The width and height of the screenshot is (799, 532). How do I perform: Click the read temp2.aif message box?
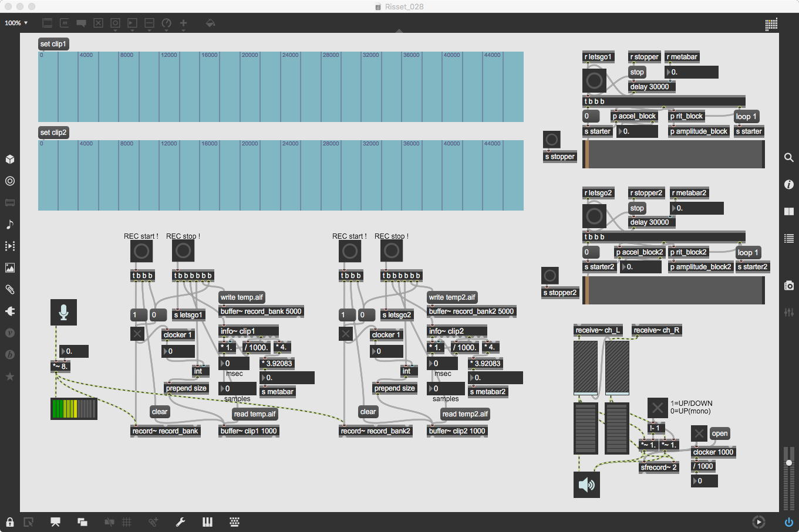465,414
